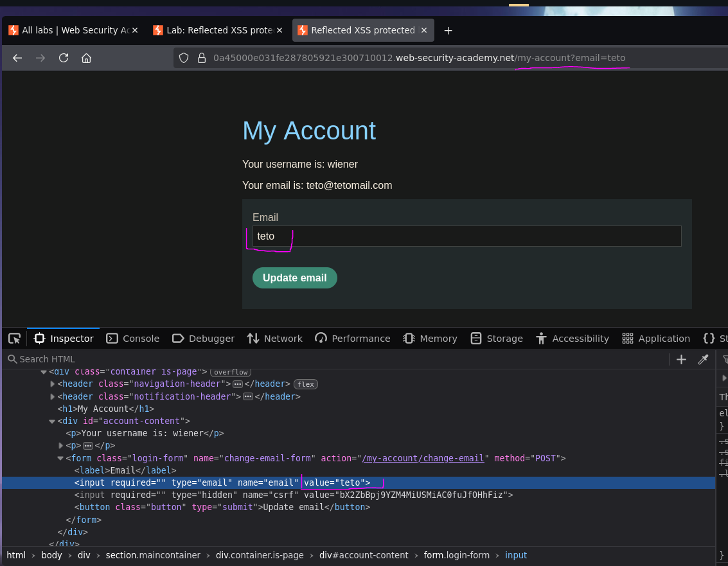Click the 'Your email is: teto@tetomail.com' text
728x566 pixels.
317,185
